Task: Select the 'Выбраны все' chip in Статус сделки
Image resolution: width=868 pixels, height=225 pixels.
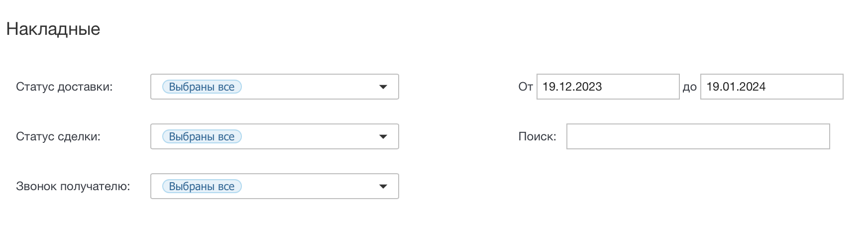Action: pyautogui.click(x=202, y=137)
